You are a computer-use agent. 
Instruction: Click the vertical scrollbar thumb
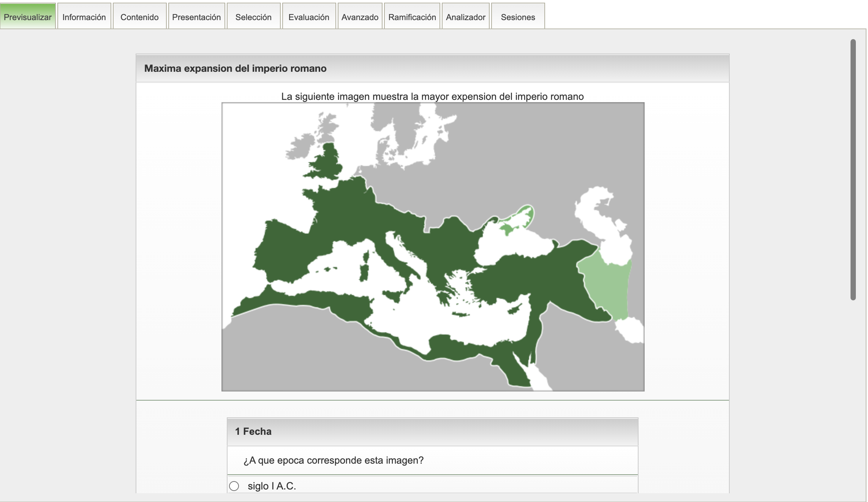point(853,169)
